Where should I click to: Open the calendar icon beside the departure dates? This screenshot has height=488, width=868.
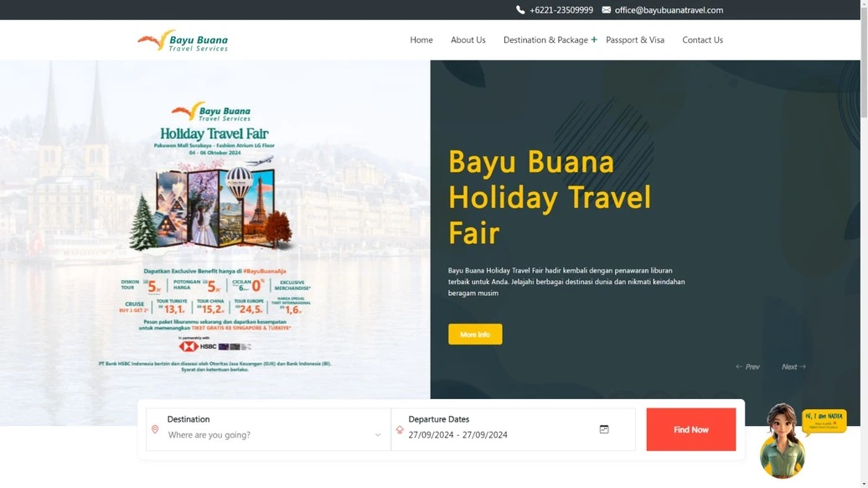(604, 428)
